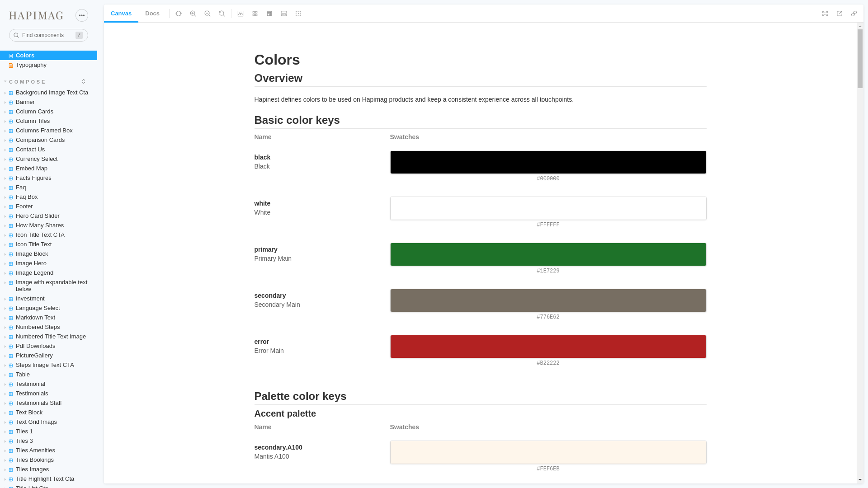Viewport: 868px width, 488px height.
Task: Expand the Text Block tree arrow
Action: click(x=5, y=413)
